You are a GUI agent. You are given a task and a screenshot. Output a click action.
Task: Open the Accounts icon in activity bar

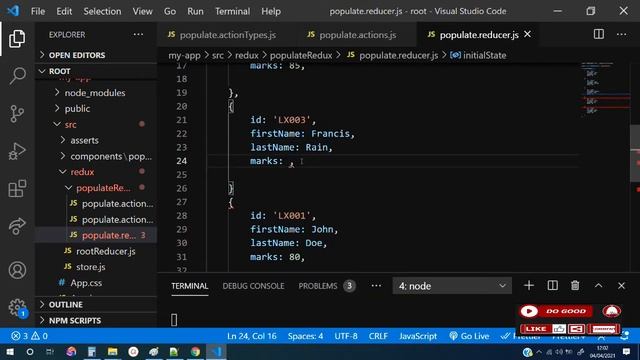click(x=17, y=270)
